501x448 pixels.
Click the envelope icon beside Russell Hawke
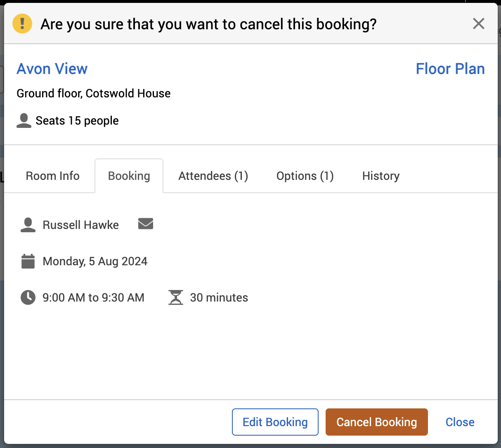[x=145, y=224]
